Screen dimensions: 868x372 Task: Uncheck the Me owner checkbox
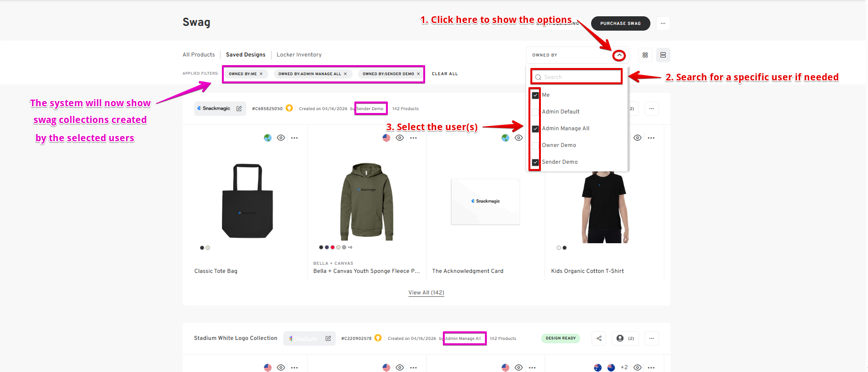(536, 95)
